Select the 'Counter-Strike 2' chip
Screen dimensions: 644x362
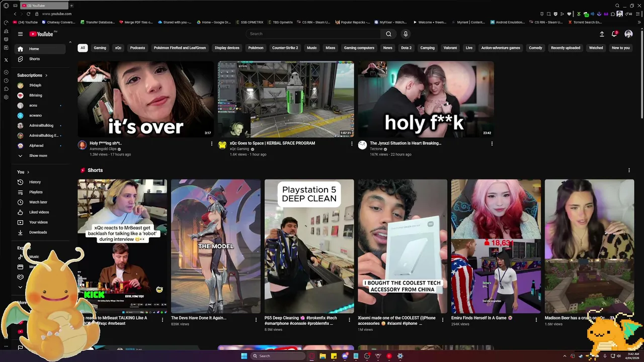pyautogui.click(x=285, y=48)
